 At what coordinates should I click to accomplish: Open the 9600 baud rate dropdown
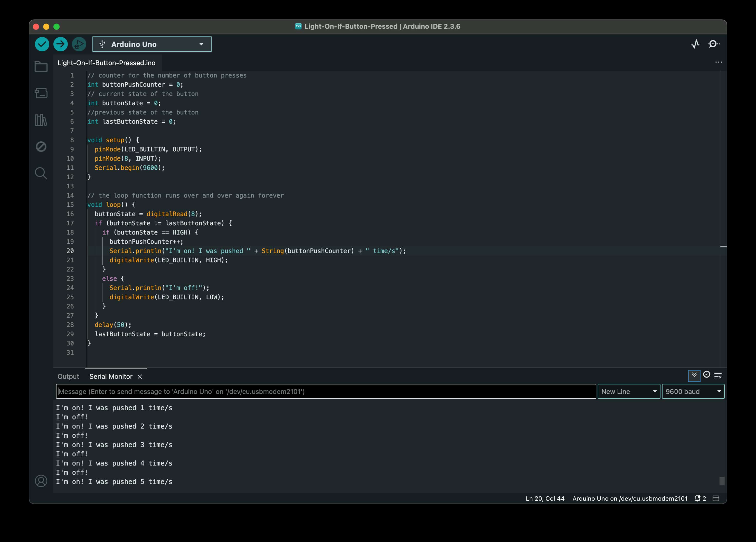pos(693,391)
